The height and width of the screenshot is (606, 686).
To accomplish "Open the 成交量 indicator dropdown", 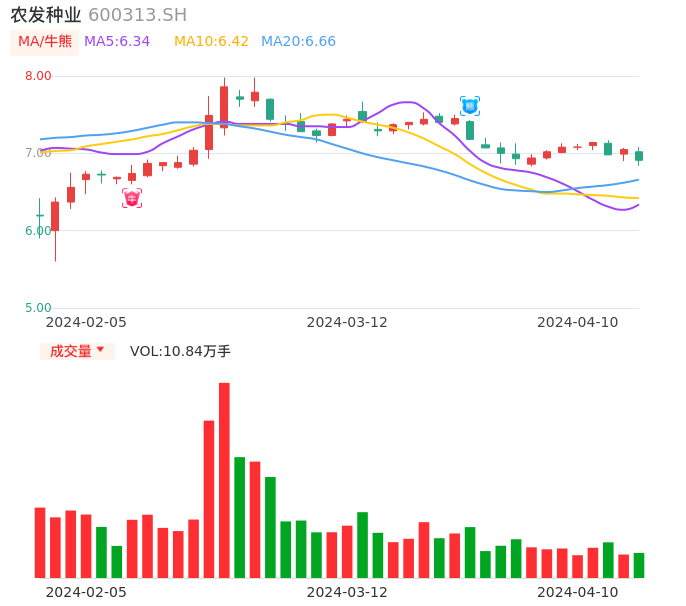I will (x=77, y=351).
